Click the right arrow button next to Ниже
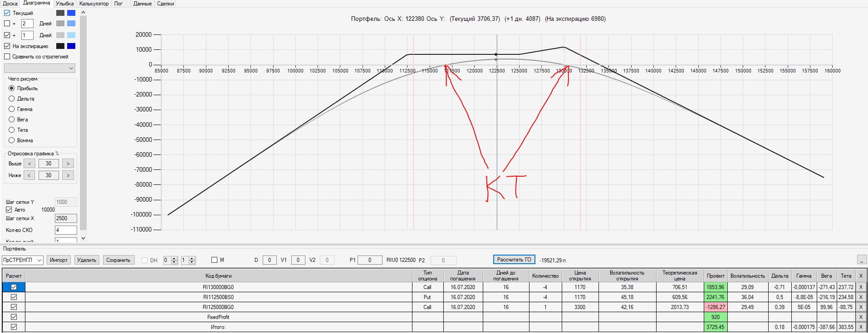The image size is (868, 333). (68, 175)
